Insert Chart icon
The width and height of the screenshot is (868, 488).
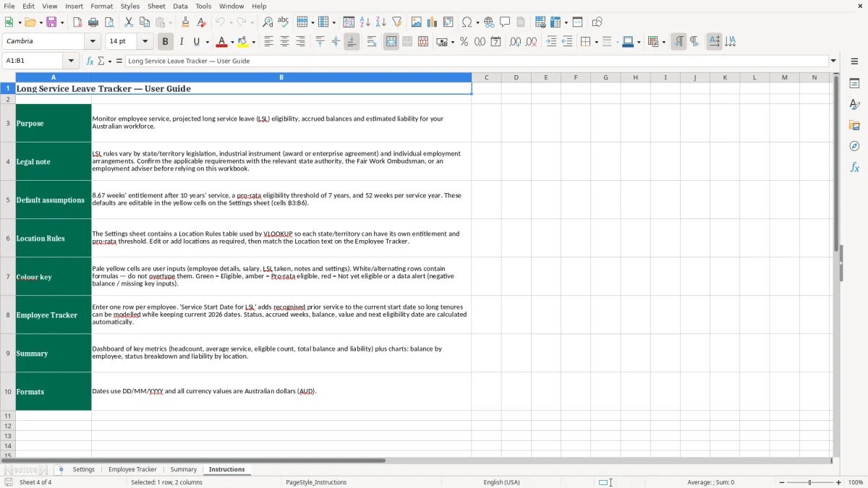point(433,22)
